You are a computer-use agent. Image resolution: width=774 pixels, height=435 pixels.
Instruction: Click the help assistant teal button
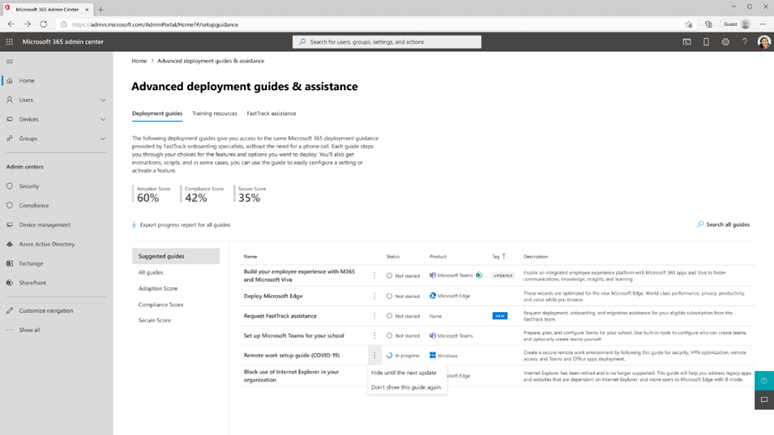(x=764, y=381)
